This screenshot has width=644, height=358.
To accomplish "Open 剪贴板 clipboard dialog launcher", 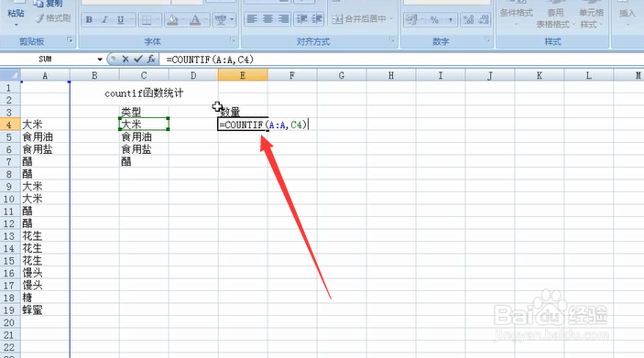I will (x=70, y=39).
